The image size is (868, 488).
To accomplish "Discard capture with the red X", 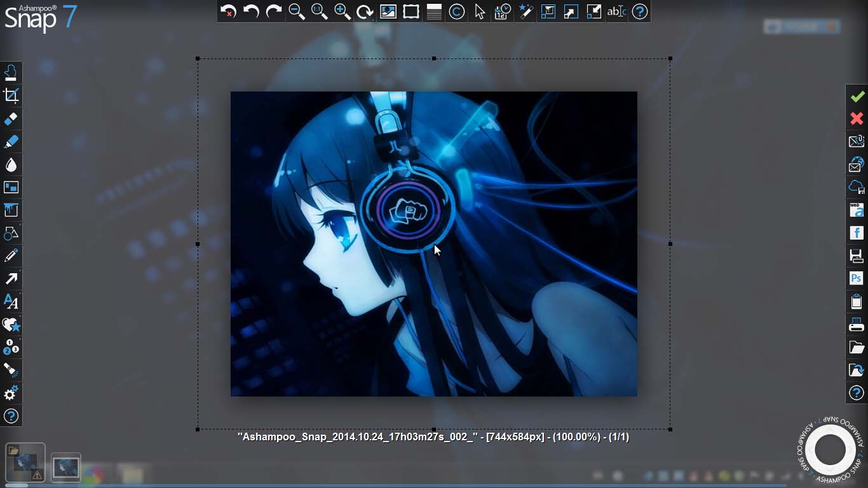I will (857, 119).
